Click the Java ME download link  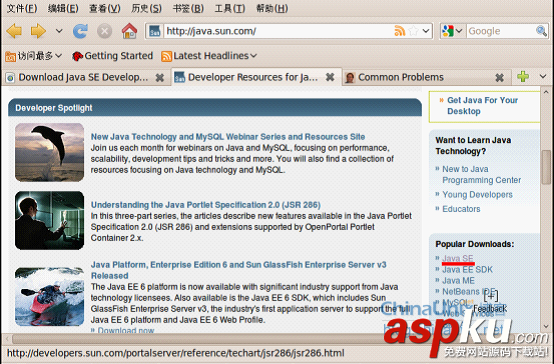(x=458, y=281)
